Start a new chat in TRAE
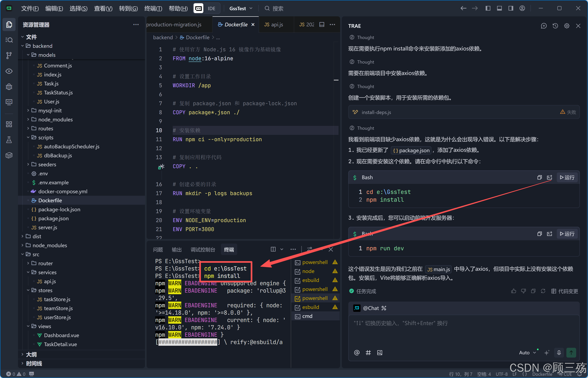This screenshot has width=588, height=378. point(544,26)
